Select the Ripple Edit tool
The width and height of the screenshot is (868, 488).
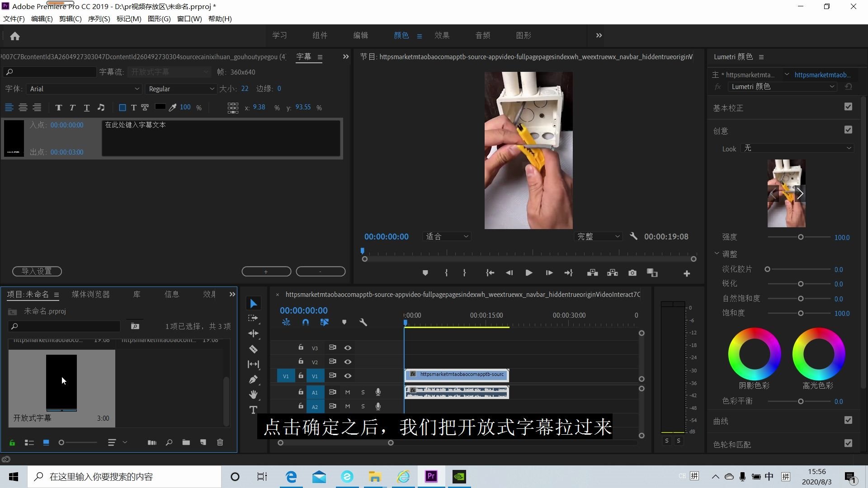point(253,333)
